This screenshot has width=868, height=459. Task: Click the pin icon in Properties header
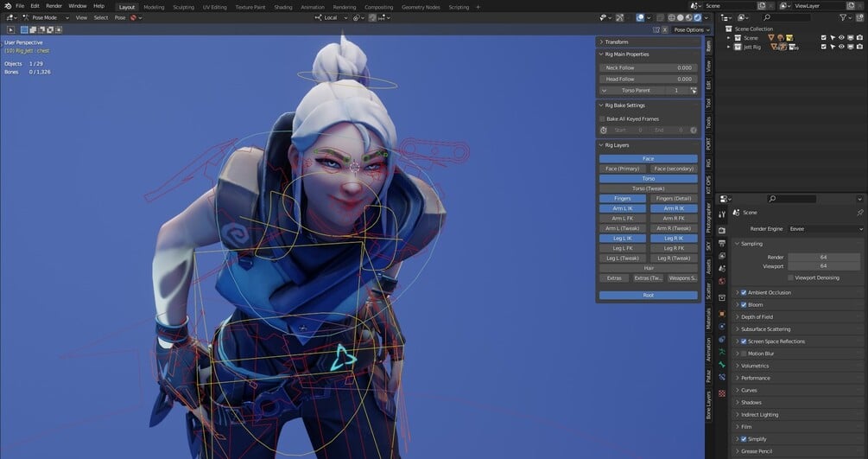[x=859, y=213]
